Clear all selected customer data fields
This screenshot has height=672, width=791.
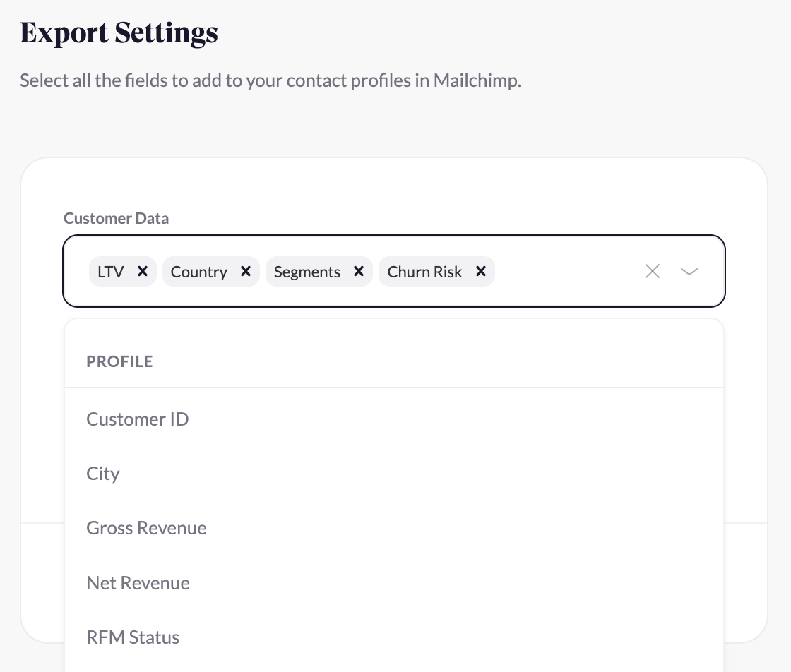click(x=653, y=271)
